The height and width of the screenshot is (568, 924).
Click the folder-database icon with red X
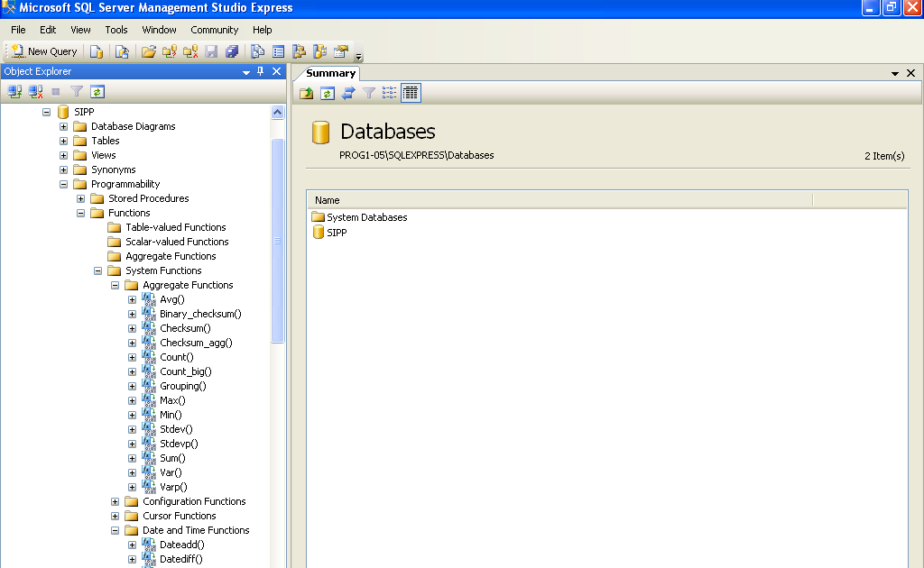coord(190,51)
